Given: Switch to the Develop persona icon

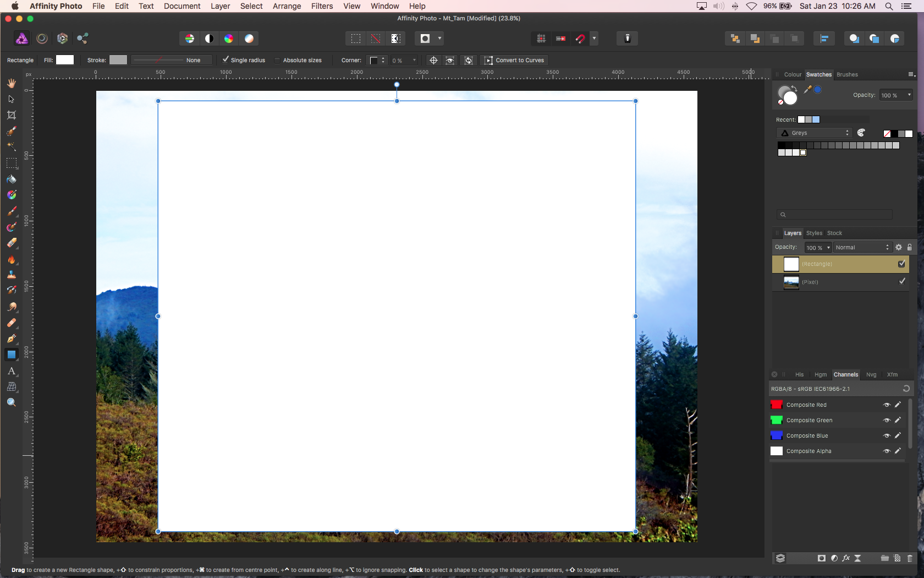Looking at the screenshot, I should point(62,39).
